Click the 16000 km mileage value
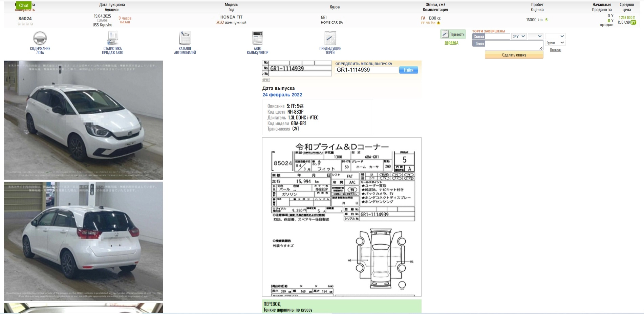The width and height of the screenshot is (644, 314). pyautogui.click(x=534, y=20)
